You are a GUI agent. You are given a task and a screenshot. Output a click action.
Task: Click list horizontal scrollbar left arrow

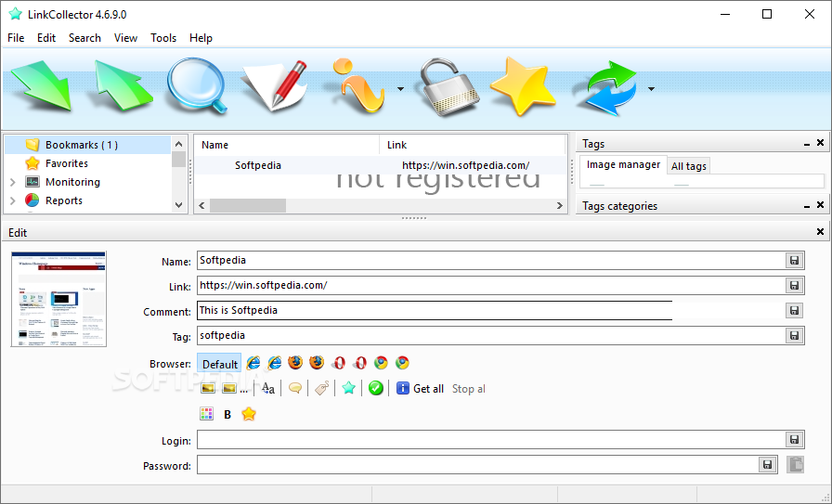tap(201, 205)
